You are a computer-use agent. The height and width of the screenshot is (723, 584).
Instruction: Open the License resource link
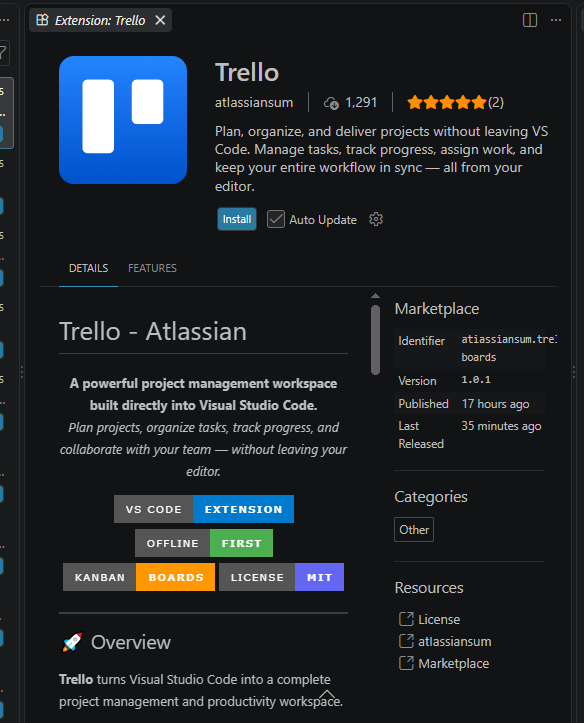pyautogui.click(x=439, y=620)
